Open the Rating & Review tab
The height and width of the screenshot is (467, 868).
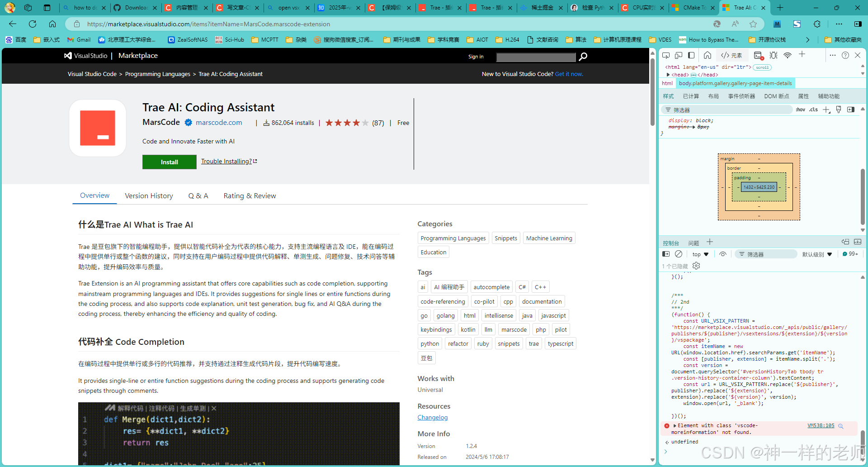[x=250, y=195]
